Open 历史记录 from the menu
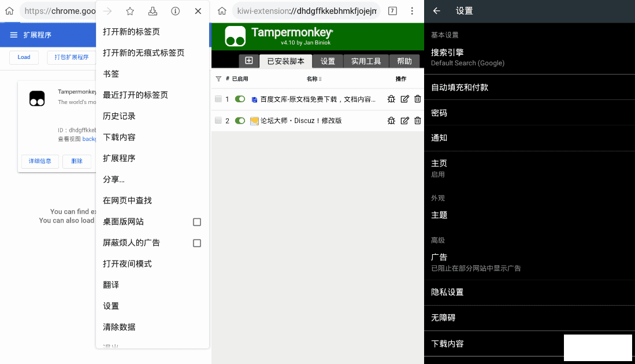 point(153,116)
